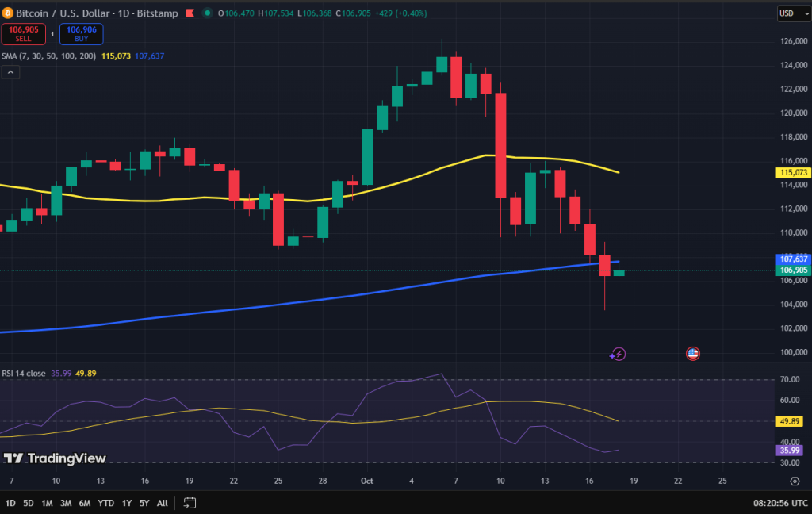Click the RSI 14 close indicator label
This screenshot has width=812, height=514.
tap(23, 373)
